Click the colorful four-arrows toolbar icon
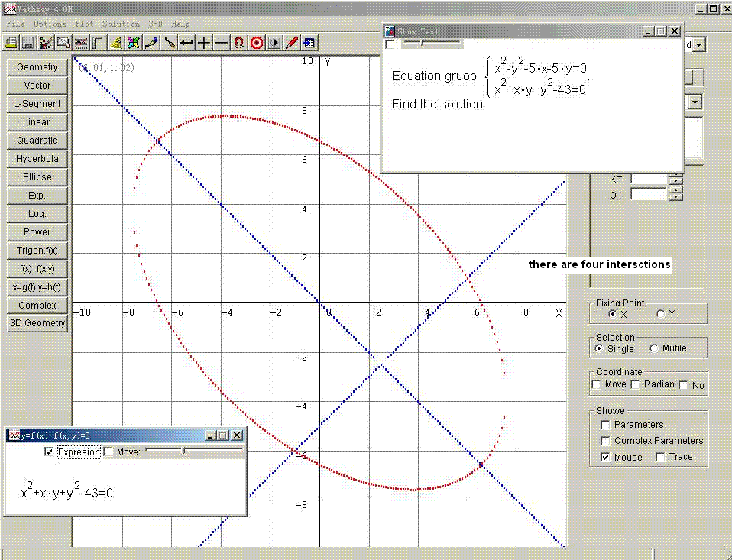Image resolution: width=732 pixels, height=560 pixels. pyautogui.click(x=134, y=43)
